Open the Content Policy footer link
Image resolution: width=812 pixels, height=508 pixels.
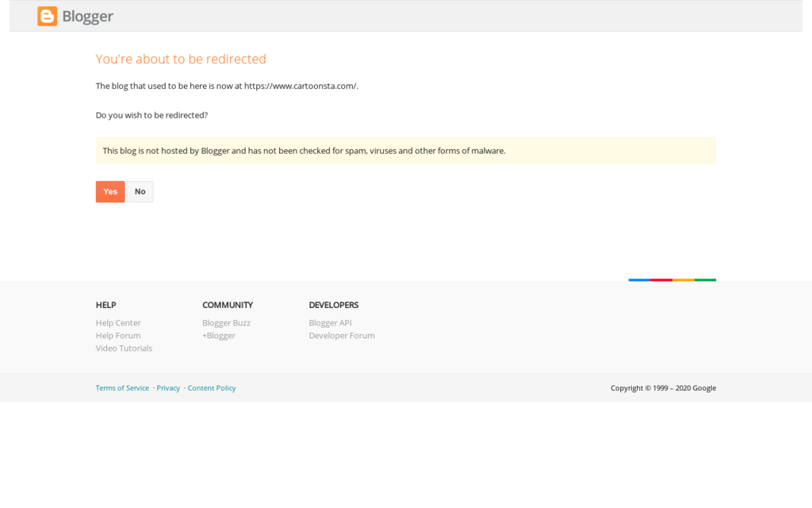[212, 388]
